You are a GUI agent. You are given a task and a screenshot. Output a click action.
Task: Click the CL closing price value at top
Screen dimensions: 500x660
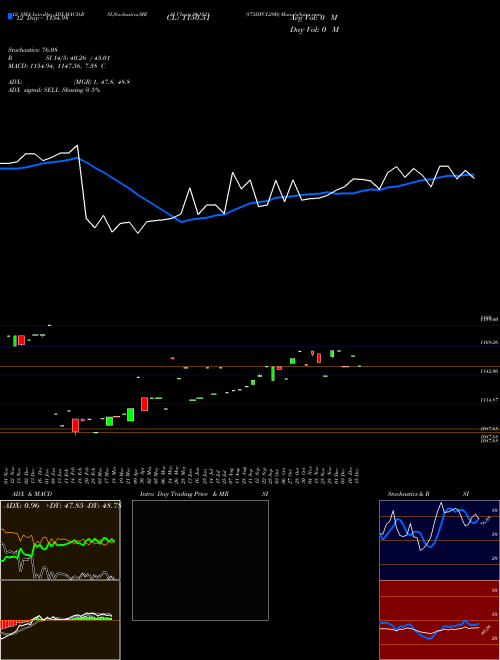[x=188, y=18]
